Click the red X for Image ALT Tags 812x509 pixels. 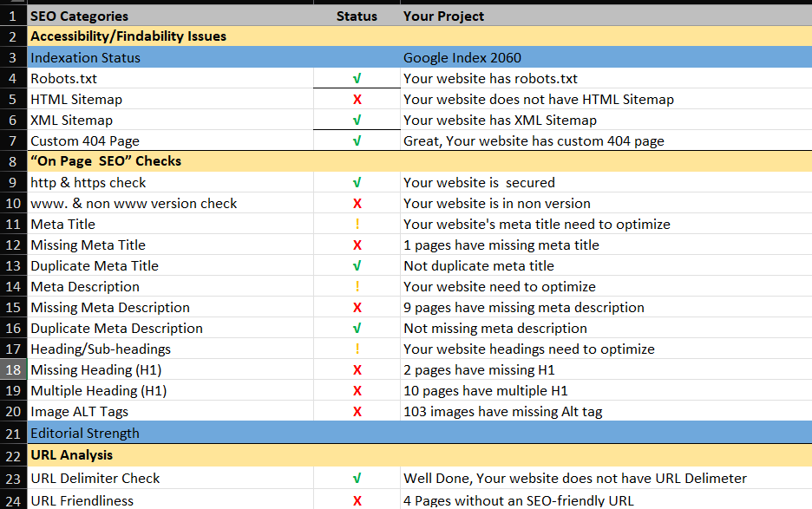pos(356,411)
